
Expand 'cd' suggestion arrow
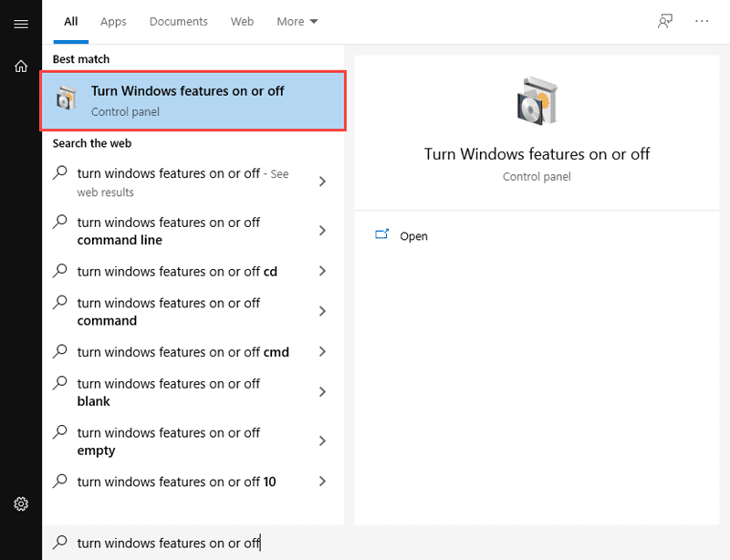[323, 271]
